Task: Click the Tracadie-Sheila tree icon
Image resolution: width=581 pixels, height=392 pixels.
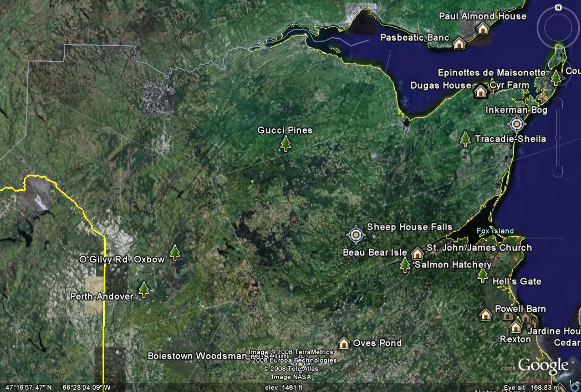Action: [466, 139]
